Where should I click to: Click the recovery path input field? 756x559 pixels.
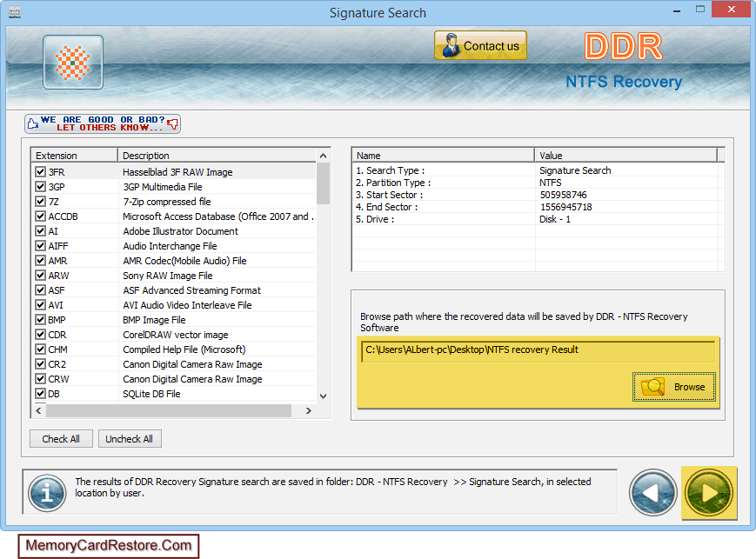[x=537, y=350]
